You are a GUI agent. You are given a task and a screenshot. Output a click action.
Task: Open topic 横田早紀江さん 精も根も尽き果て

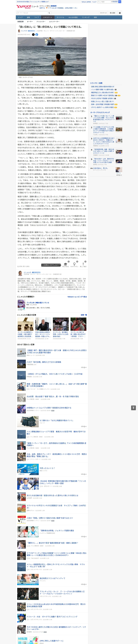pyautogui.click(x=103, y=93)
